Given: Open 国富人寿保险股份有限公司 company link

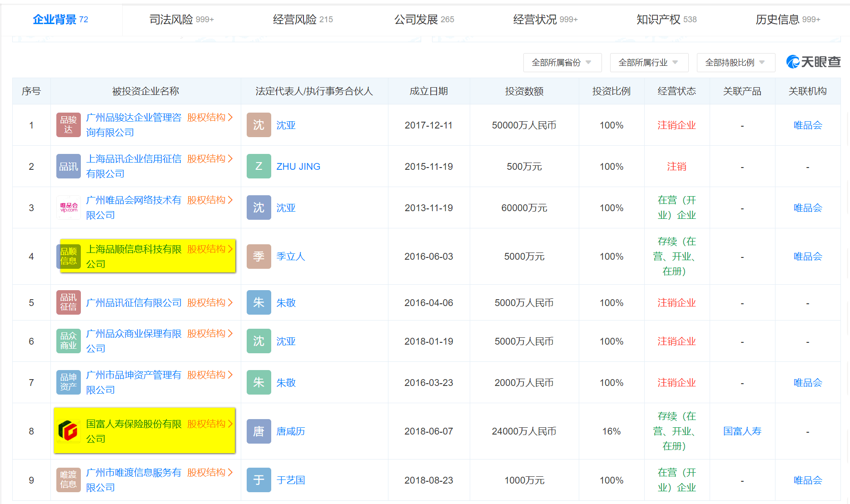Looking at the screenshot, I should (x=134, y=431).
